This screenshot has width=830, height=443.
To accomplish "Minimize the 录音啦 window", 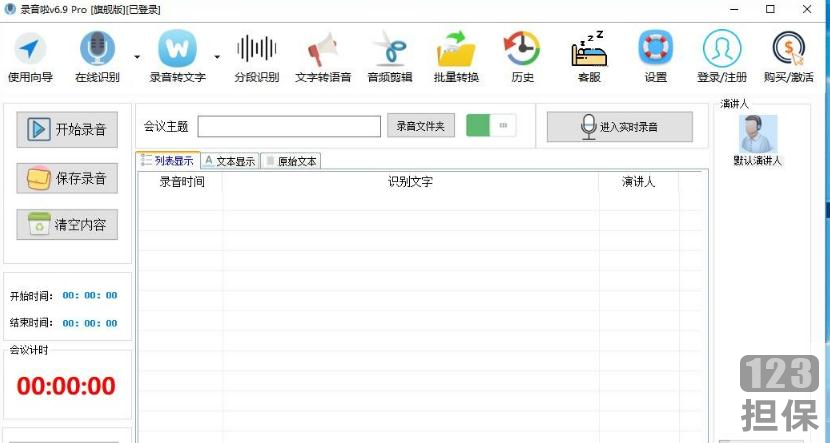I will coord(735,9).
